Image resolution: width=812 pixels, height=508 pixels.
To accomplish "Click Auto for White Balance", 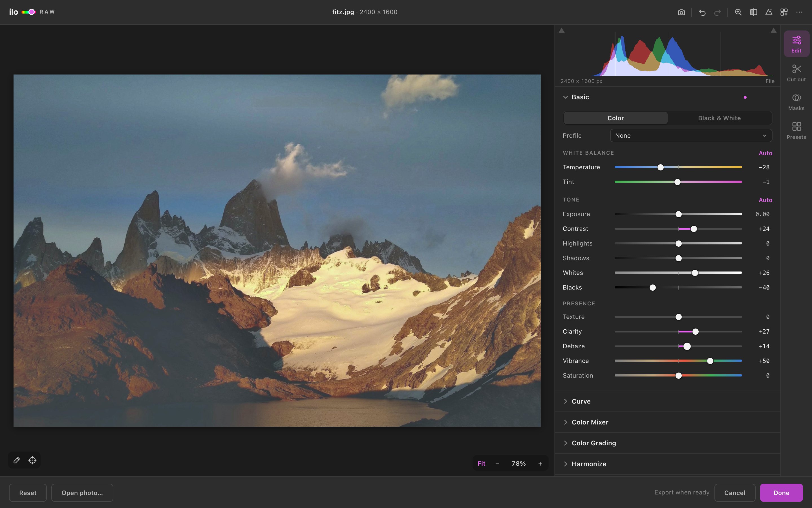I will [765, 153].
